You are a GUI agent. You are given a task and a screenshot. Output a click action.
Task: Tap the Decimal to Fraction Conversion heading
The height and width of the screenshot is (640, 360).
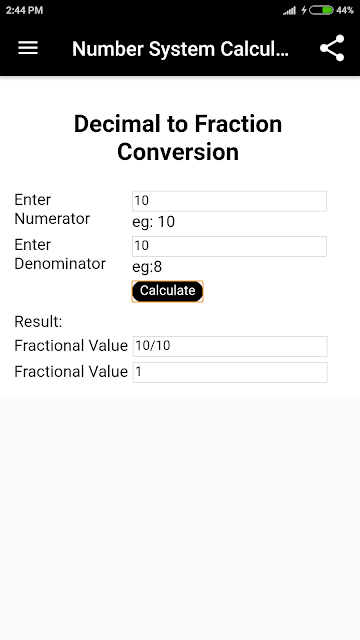pos(178,138)
